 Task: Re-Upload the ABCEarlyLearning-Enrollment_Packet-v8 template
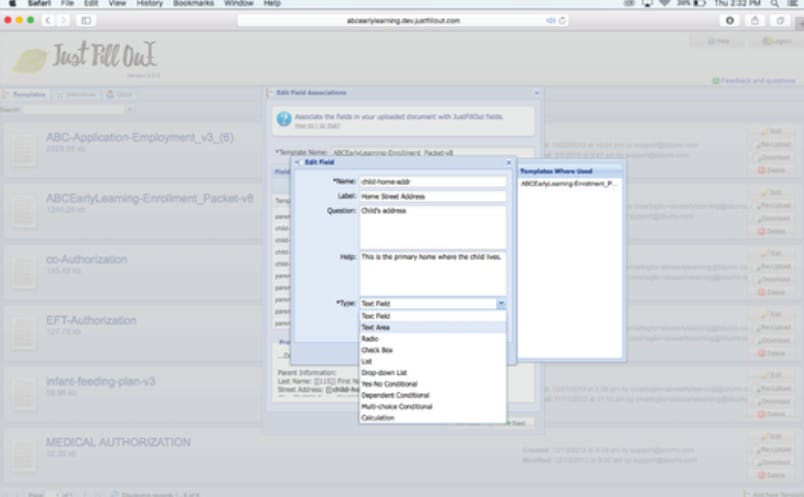(771, 206)
